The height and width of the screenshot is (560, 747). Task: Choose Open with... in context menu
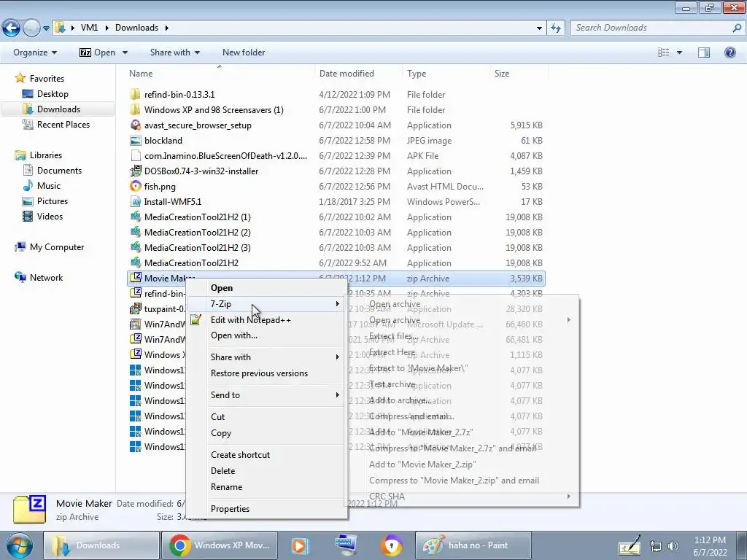coord(234,335)
